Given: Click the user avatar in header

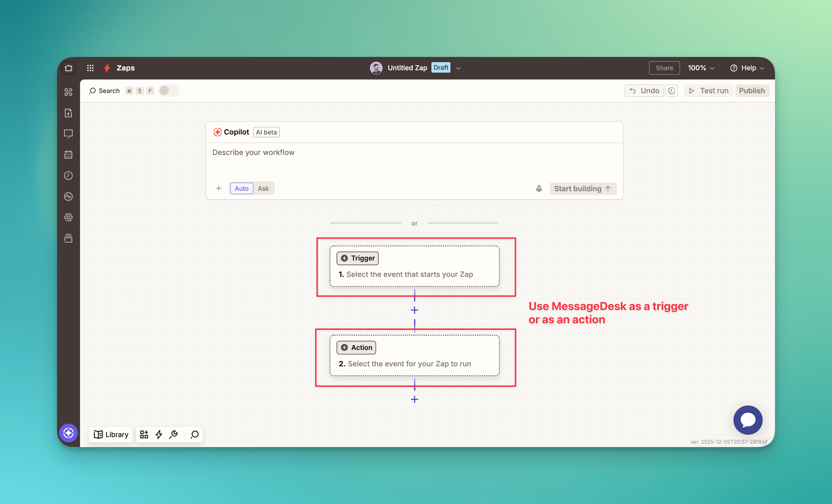Looking at the screenshot, I should (x=376, y=68).
